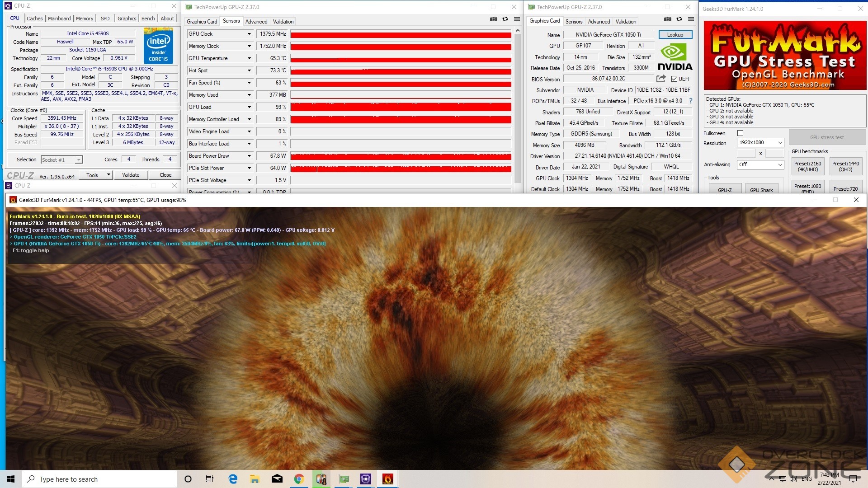The image size is (868, 488).
Task: Switch to the Mainboard tab in CPU-Z
Action: [59, 19]
